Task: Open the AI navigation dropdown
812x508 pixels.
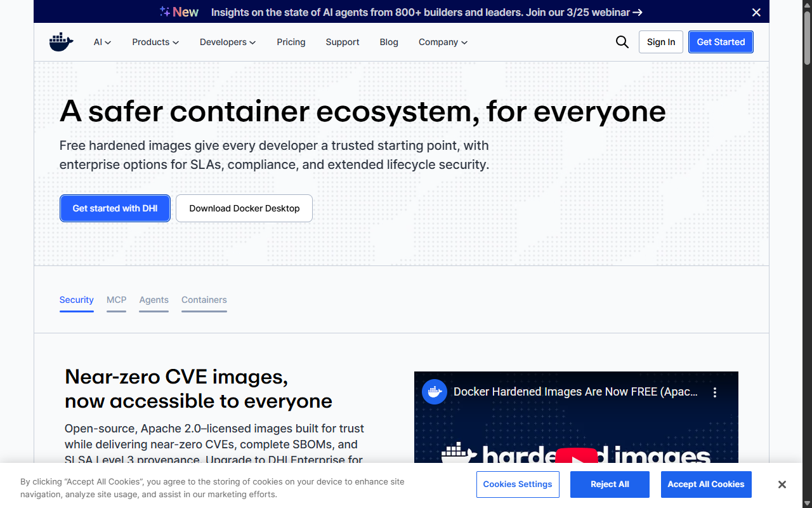Action: coord(102,42)
